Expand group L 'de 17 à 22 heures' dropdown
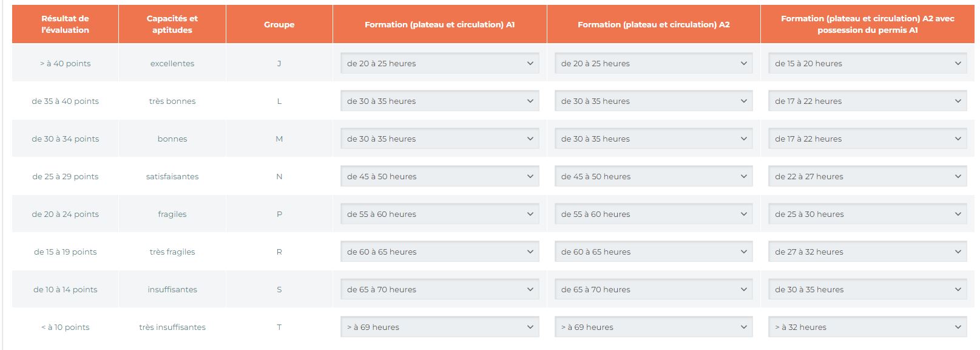Screen dimensions: 980x350 coord(867,101)
